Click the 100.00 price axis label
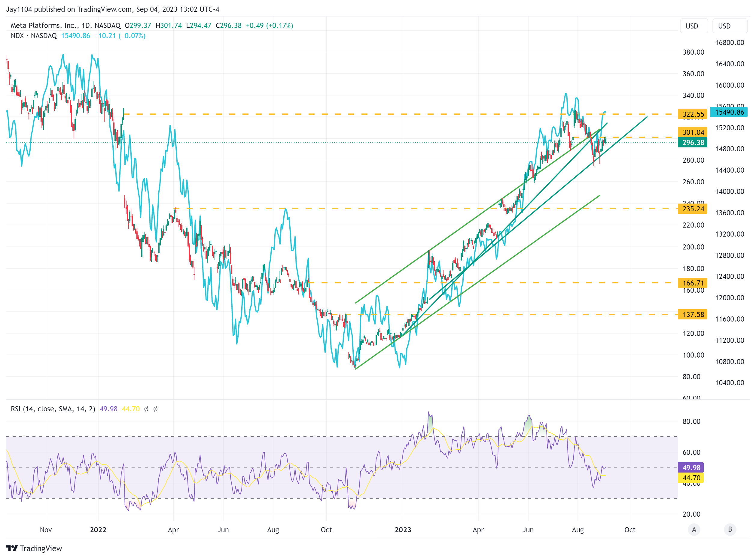The height and width of the screenshot is (559, 756). coord(693,355)
